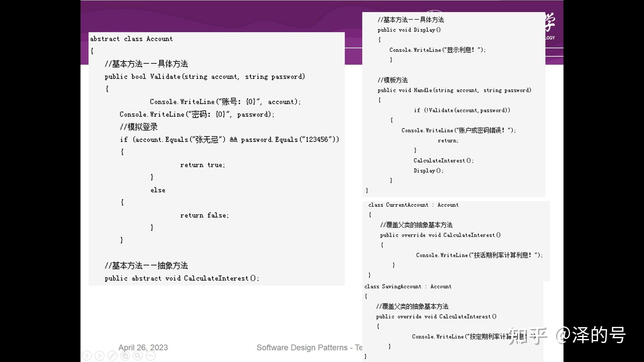Click the abstract class Account code line
644x362 pixels.
[x=131, y=39]
